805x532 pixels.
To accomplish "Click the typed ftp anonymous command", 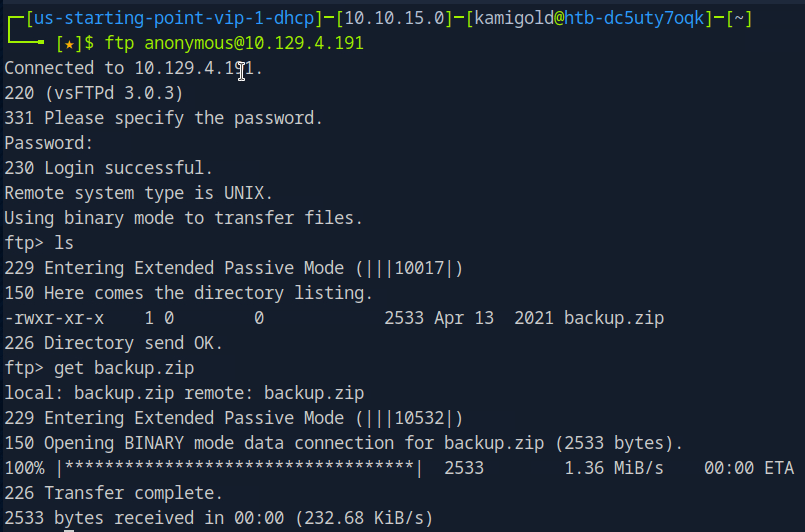I will (234, 44).
